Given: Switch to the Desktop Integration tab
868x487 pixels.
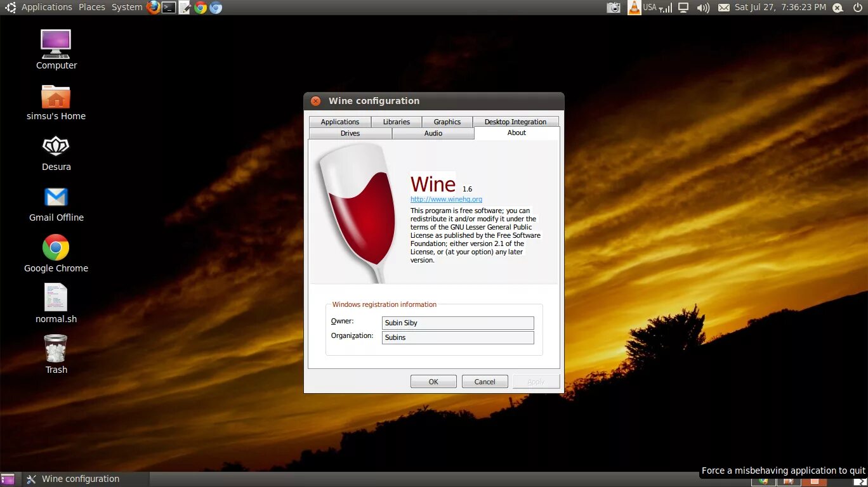Looking at the screenshot, I should tap(515, 122).
